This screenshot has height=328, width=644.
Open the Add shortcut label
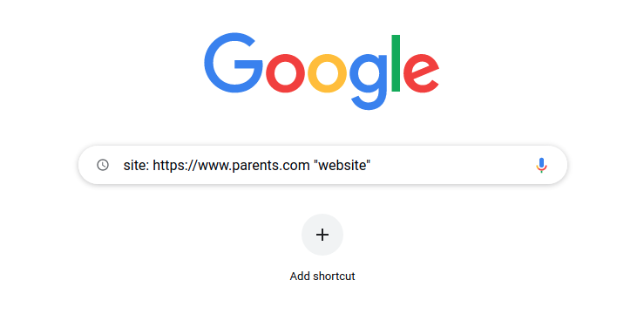point(322,277)
